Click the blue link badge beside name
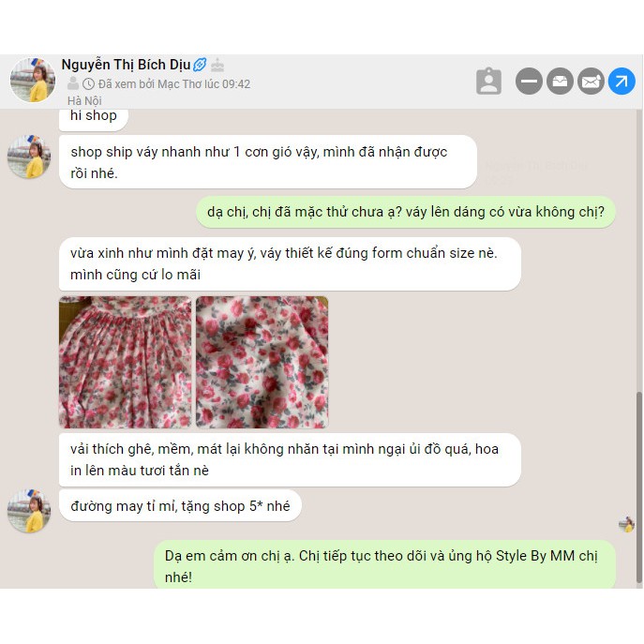The height and width of the screenshot is (644, 644). [200, 65]
